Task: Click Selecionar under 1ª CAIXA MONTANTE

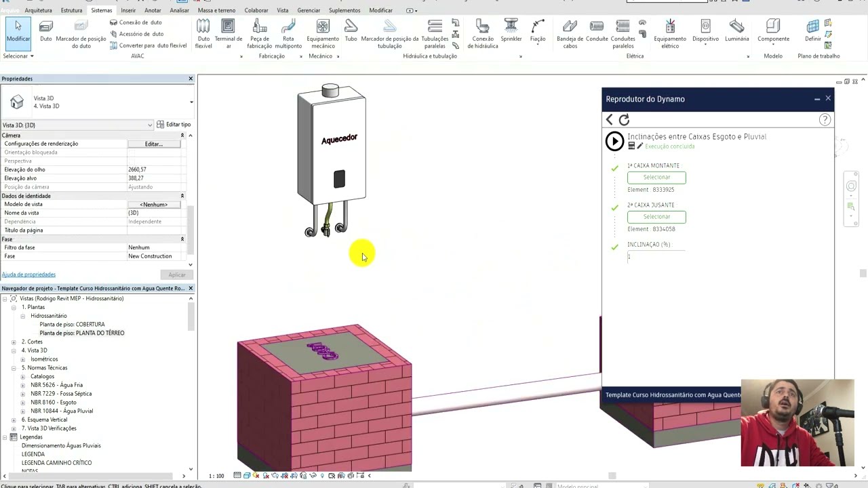Action: click(656, 178)
